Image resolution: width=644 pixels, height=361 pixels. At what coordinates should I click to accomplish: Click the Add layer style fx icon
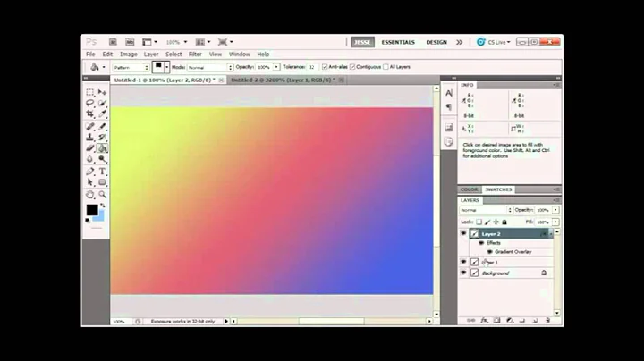tap(484, 321)
